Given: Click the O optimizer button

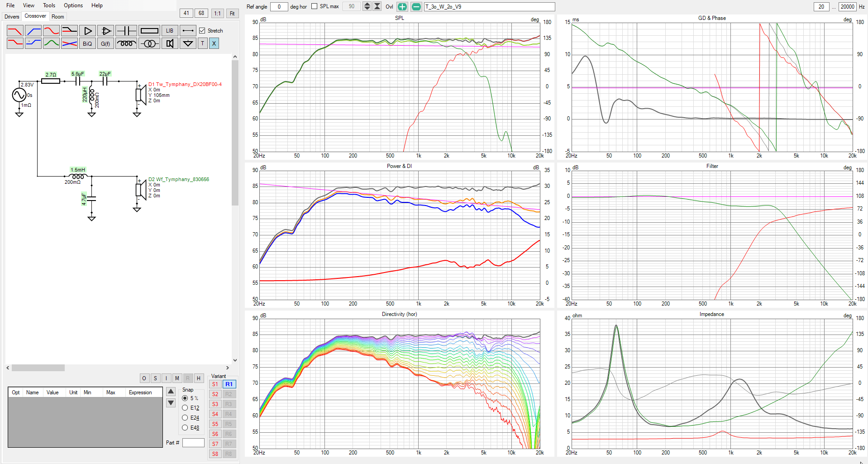Looking at the screenshot, I should point(144,378).
